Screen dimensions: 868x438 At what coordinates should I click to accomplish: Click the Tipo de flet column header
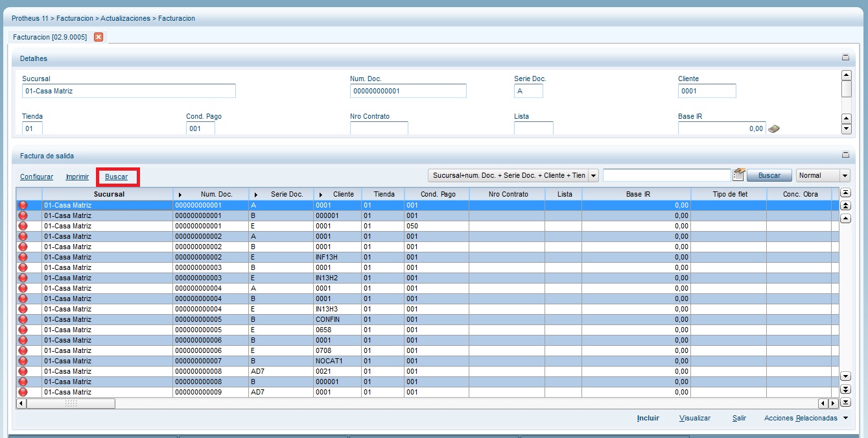[730, 194]
